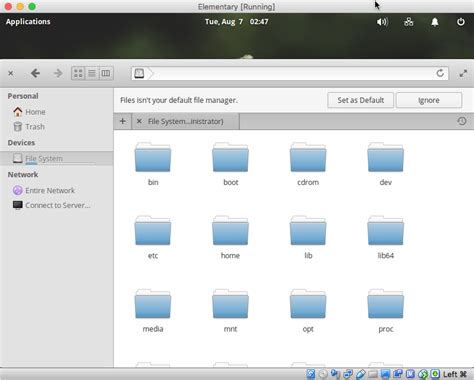The width and height of the screenshot is (474, 380).
Task: Click Ignore button
Action: pyautogui.click(x=429, y=100)
